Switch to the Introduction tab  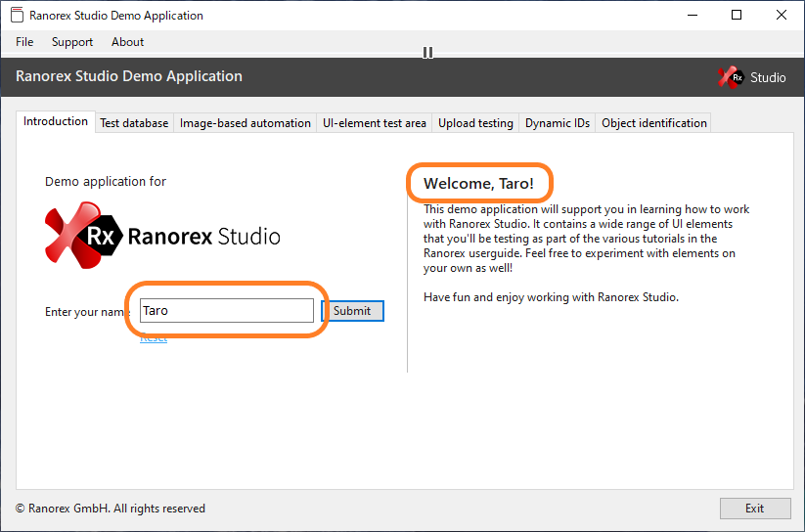[56, 121]
